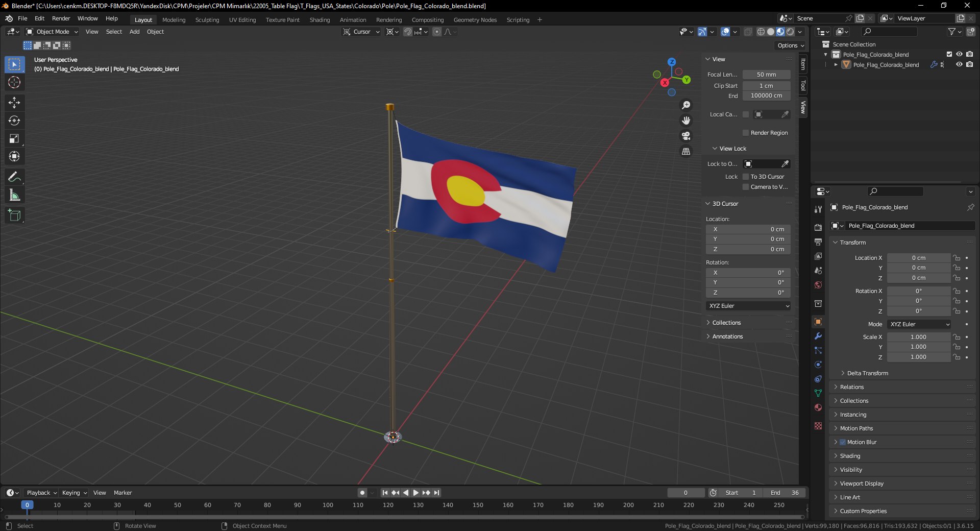Toggle lock for Location X
The width and height of the screenshot is (980, 531).
[x=957, y=258]
